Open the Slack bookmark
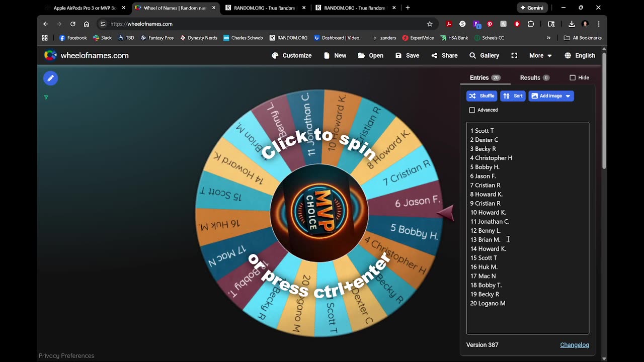 (x=103, y=38)
